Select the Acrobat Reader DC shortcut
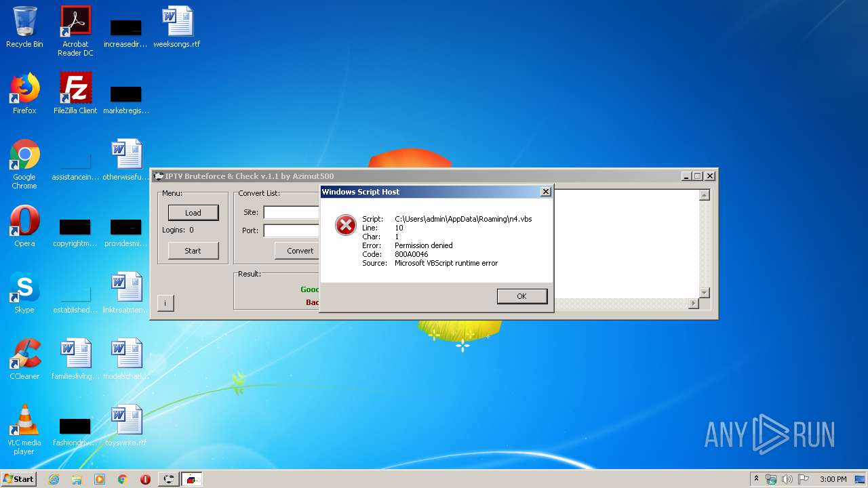This screenshot has height=488, width=868. tap(75, 31)
